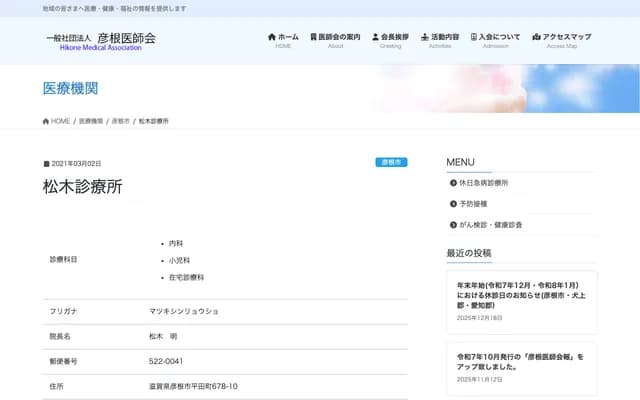Open the 彦根市 breadcrumb link
This screenshot has width=640, height=400.
coord(121,121)
